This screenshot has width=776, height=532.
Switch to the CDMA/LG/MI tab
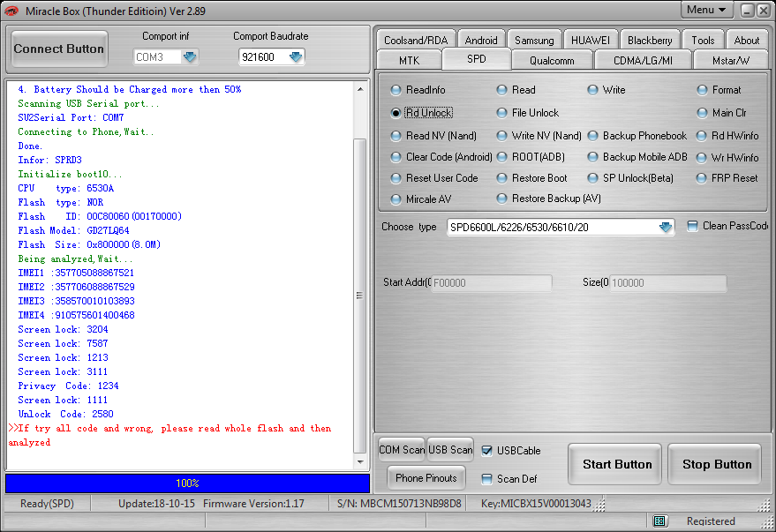tap(643, 60)
